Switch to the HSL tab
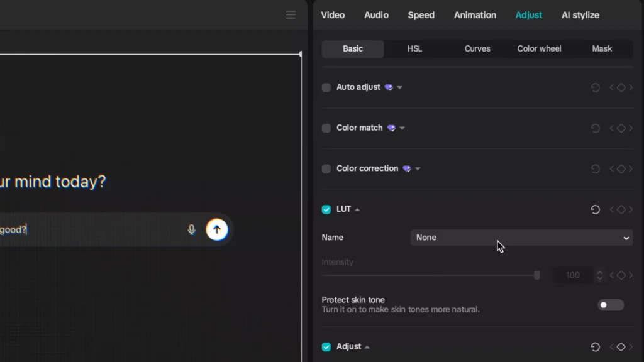Screen dimensions: 644x362 point(414,48)
